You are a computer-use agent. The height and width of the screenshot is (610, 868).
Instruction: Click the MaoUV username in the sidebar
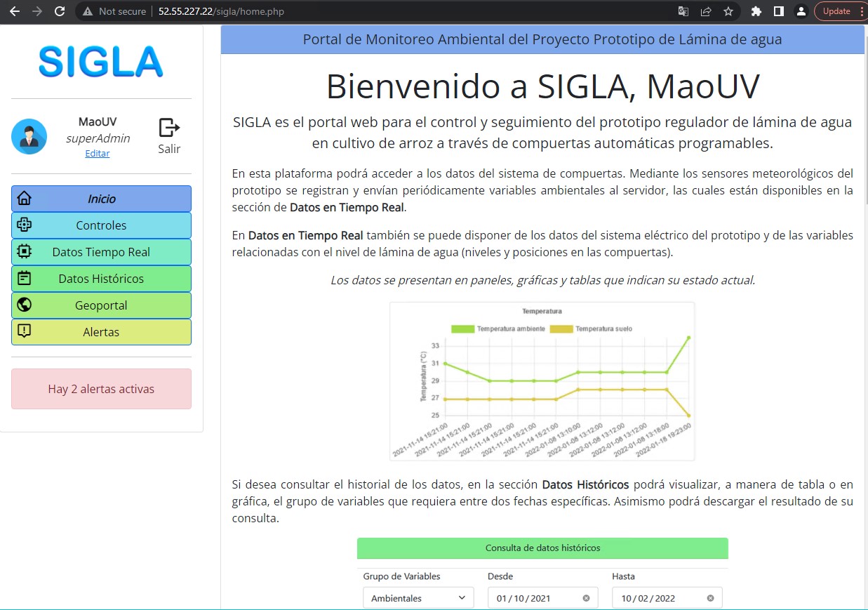(x=98, y=122)
